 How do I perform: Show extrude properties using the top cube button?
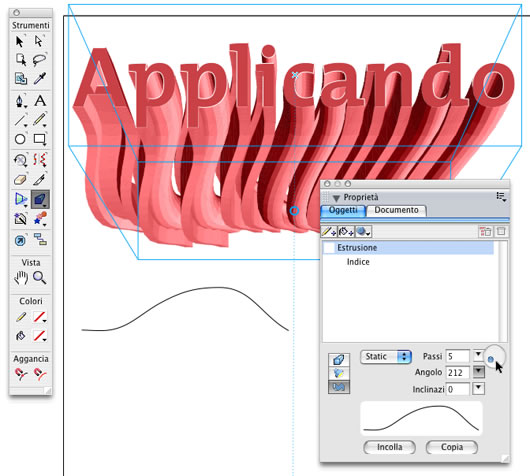pos(339,360)
